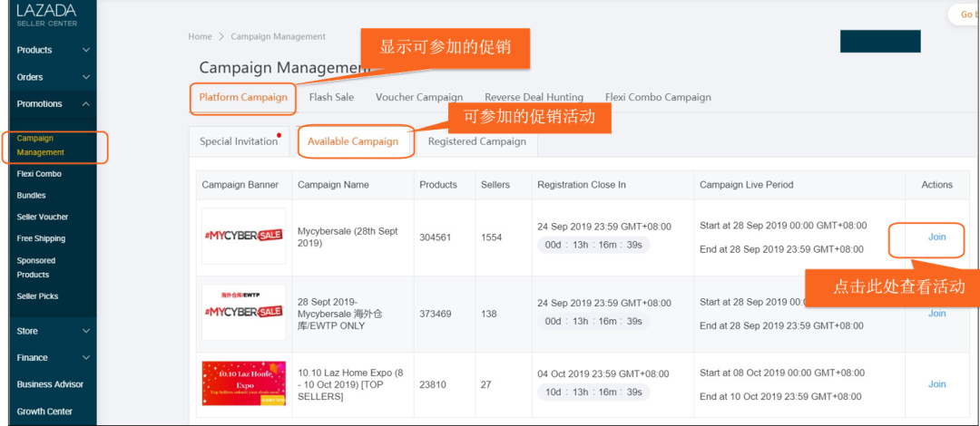
Task: Switch to the Voucher Campaign tab
Action: [x=419, y=98]
